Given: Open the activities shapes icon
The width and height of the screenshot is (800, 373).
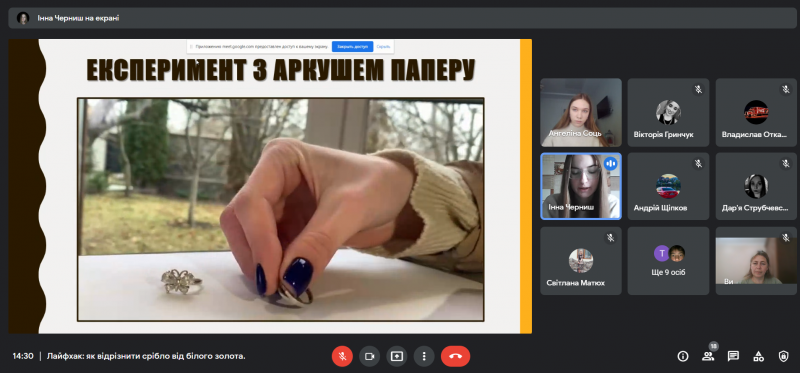Looking at the screenshot, I should tap(759, 356).
